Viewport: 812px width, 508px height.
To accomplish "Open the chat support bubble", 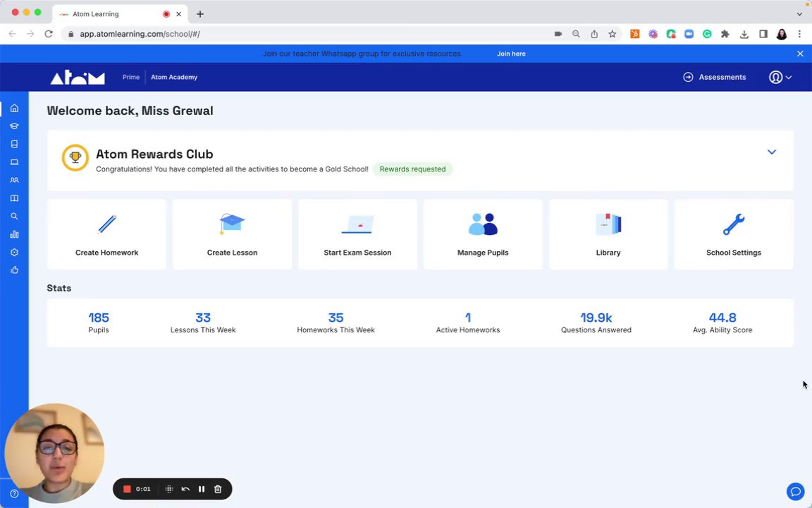I will 795,491.
